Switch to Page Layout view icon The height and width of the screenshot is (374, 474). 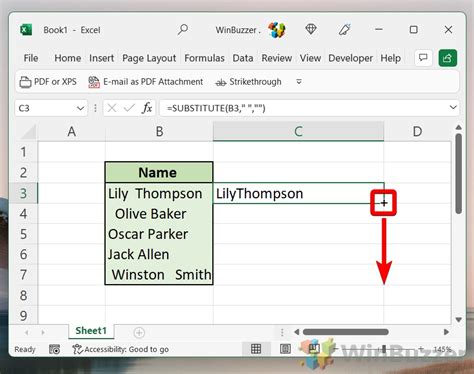coord(285,349)
